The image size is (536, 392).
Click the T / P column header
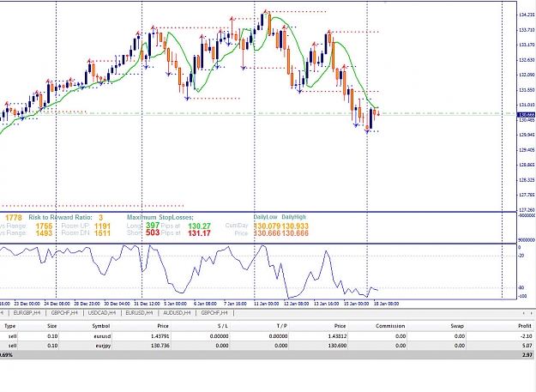click(x=282, y=326)
